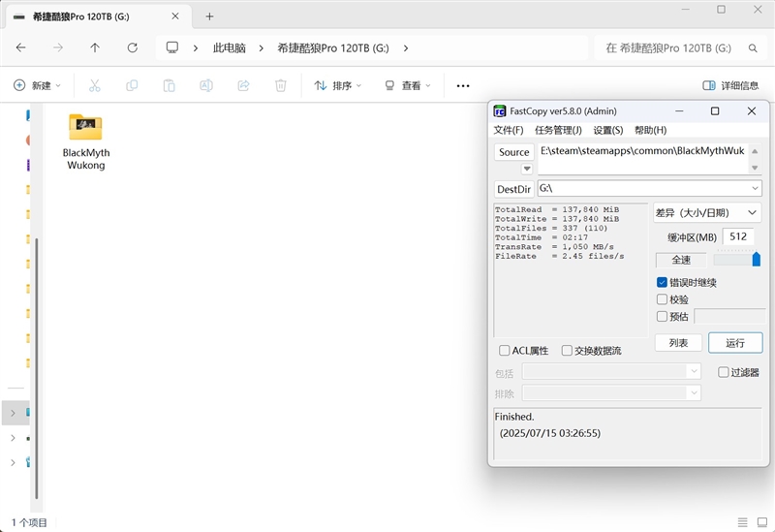775x532 pixels.
Task: Refresh the G: drive view
Action: click(x=132, y=47)
